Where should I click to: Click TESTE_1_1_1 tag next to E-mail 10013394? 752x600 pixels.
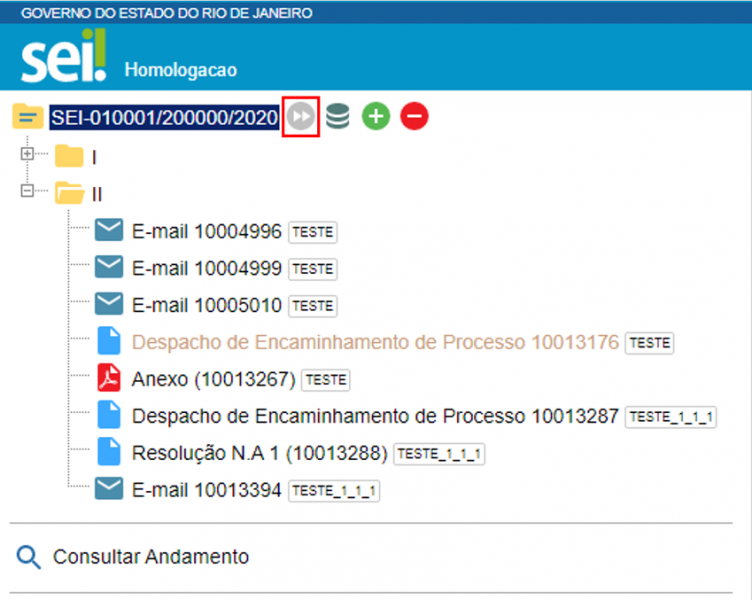pos(334,490)
